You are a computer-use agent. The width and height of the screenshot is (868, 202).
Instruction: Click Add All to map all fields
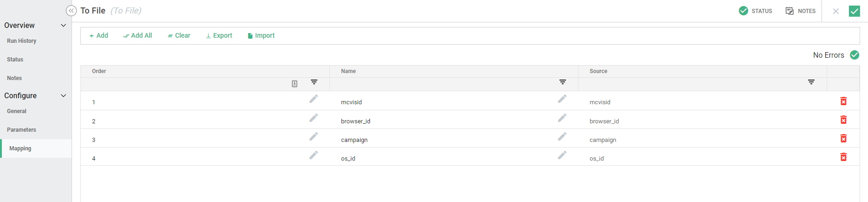pyautogui.click(x=138, y=35)
